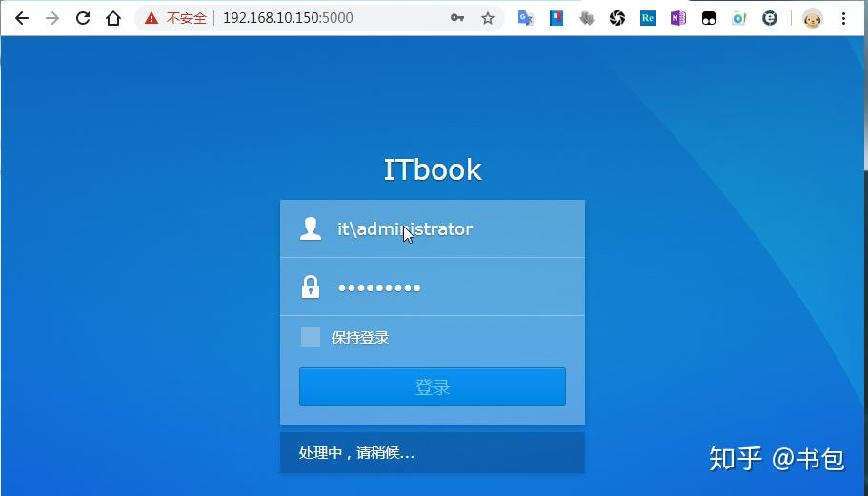Reload the page with the refresh icon
The image size is (868, 496).
(83, 18)
